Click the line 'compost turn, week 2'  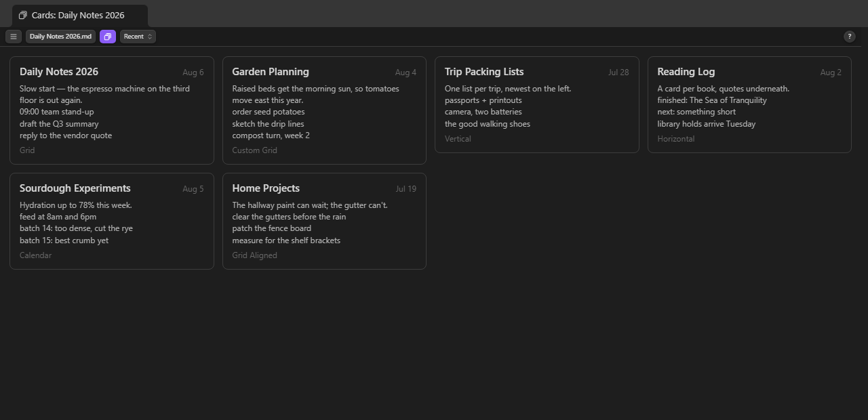(271, 135)
